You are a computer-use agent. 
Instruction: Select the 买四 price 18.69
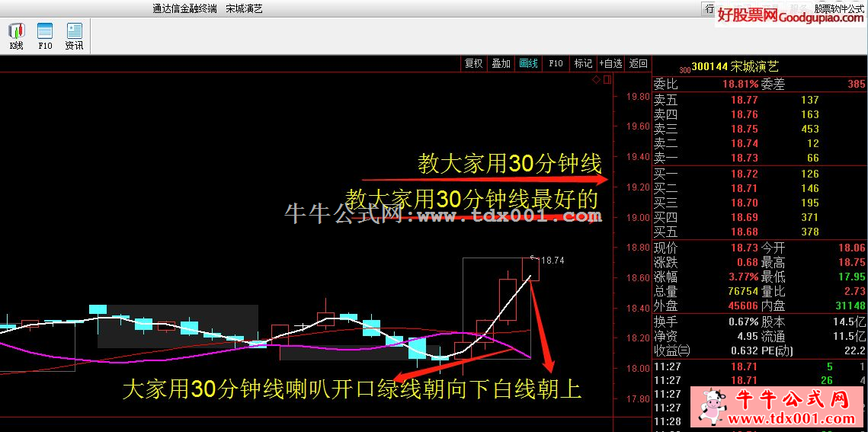coord(744,217)
